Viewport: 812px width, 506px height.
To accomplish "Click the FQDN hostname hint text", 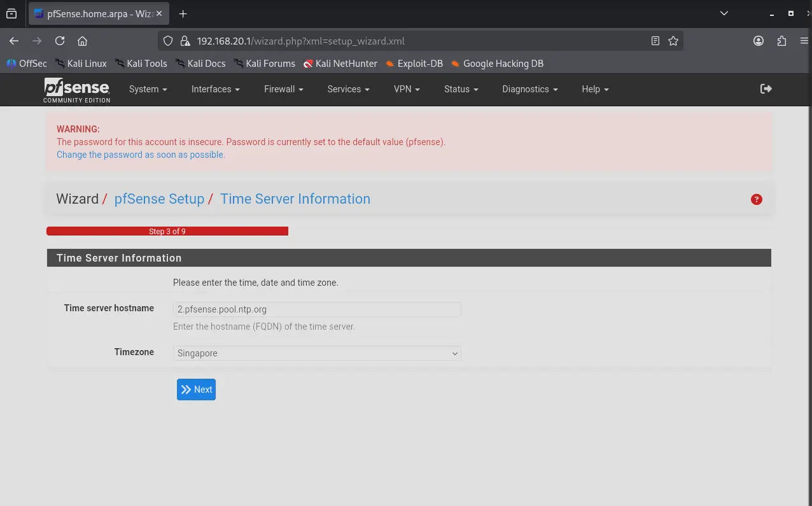I will [x=264, y=327].
